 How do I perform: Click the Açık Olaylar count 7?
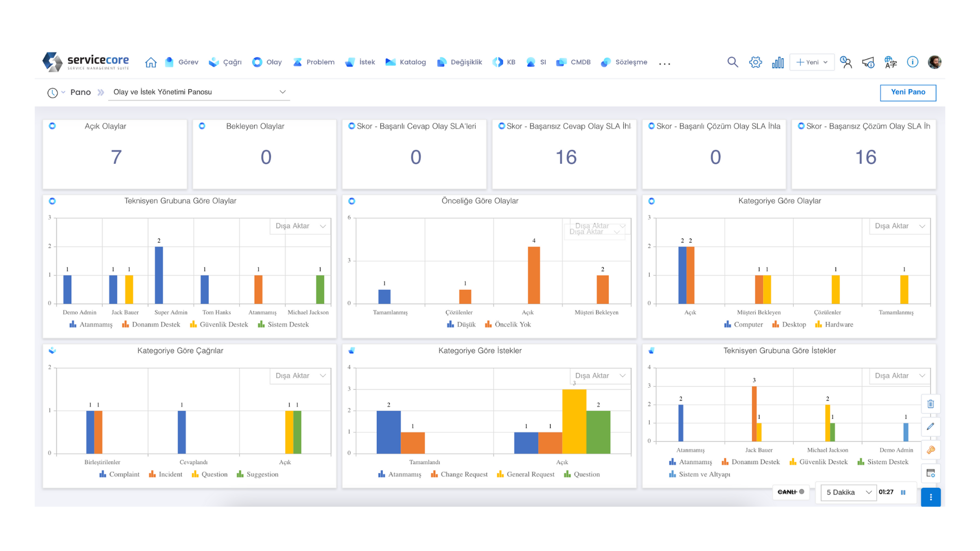pyautogui.click(x=116, y=157)
